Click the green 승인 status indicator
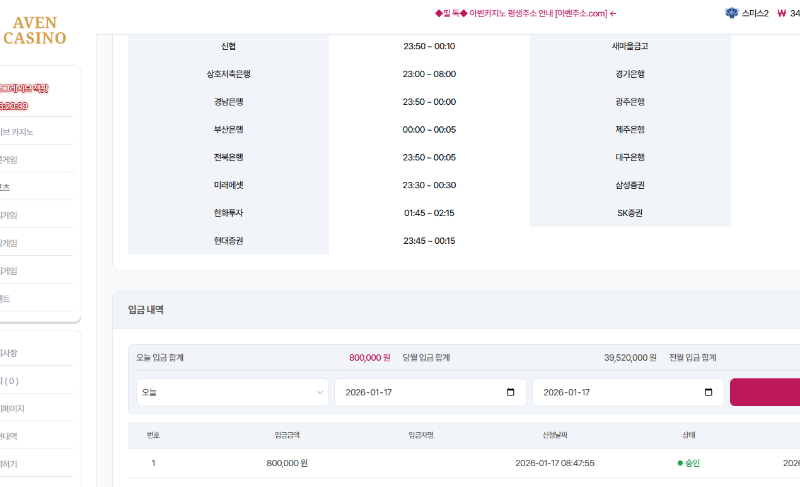The height and width of the screenshot is (487, 800). click(688, 463)
